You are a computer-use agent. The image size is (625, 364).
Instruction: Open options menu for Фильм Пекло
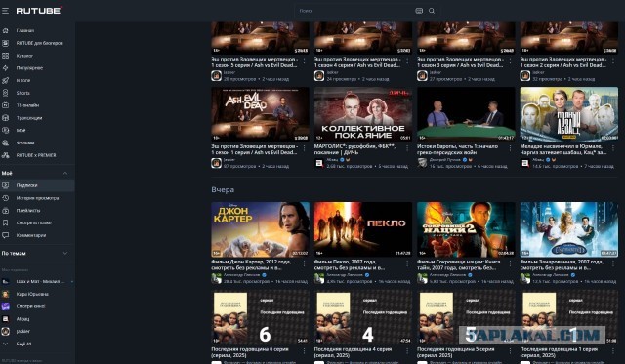click(x=407, y=264)
